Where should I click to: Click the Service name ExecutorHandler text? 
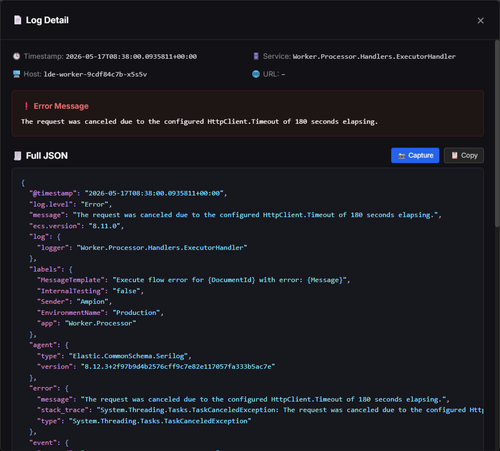point(374,56)
